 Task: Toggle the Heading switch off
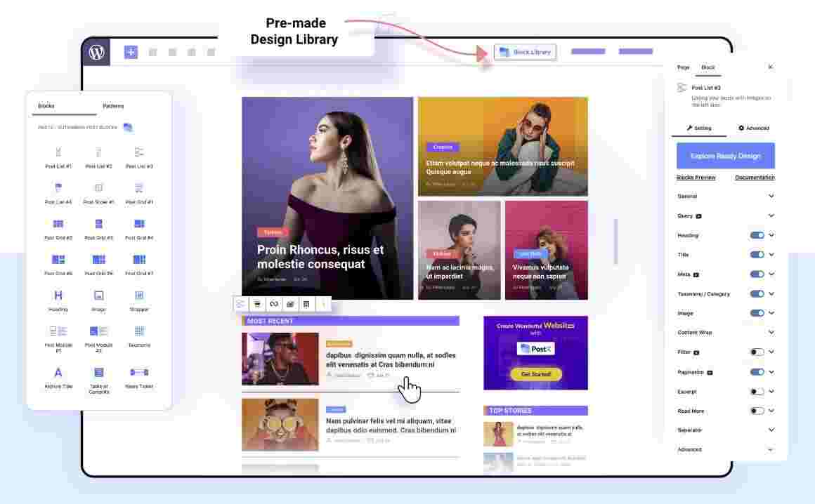(x=757, y=235)
